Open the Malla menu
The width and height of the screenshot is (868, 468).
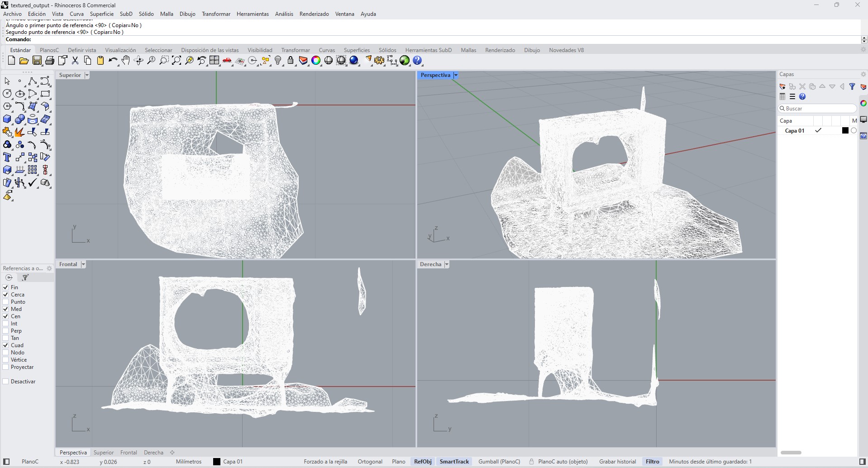pyautogui.click(x=167, y=14)
